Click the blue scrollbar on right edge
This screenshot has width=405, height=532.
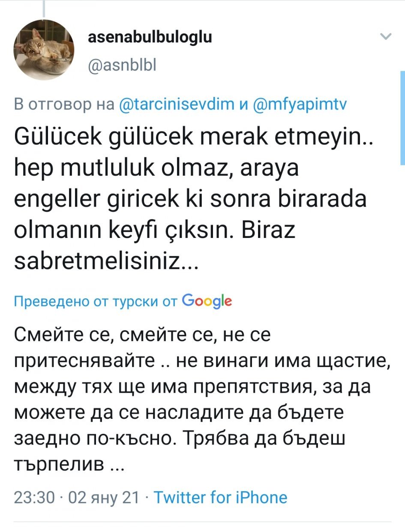click(402, 118)
